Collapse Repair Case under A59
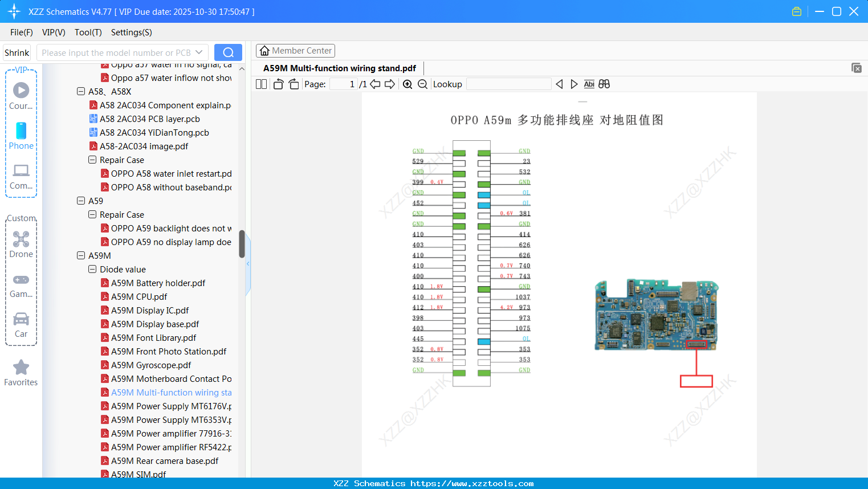868x489 pixels. [x=92, y=214]
